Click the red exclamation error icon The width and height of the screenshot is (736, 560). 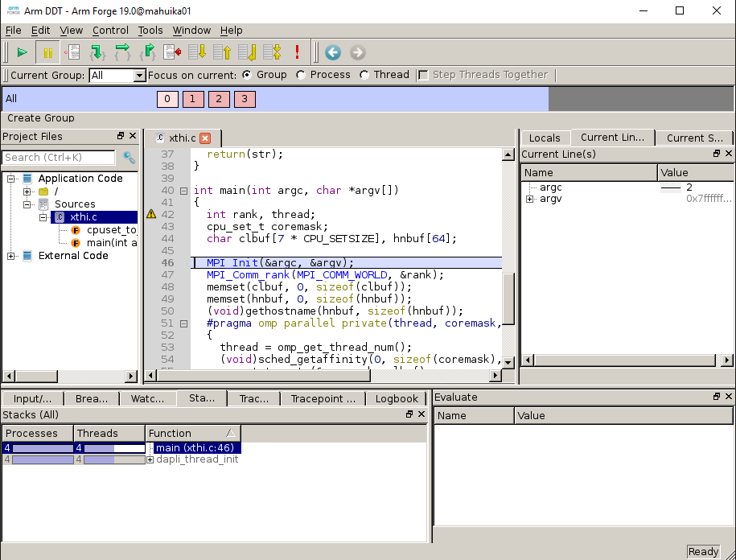point(295,51)
